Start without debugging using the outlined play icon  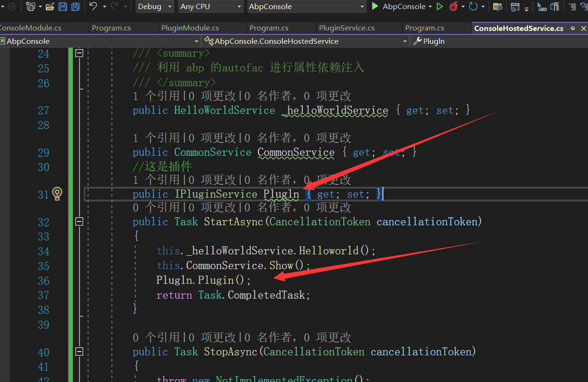pos(439,6)
